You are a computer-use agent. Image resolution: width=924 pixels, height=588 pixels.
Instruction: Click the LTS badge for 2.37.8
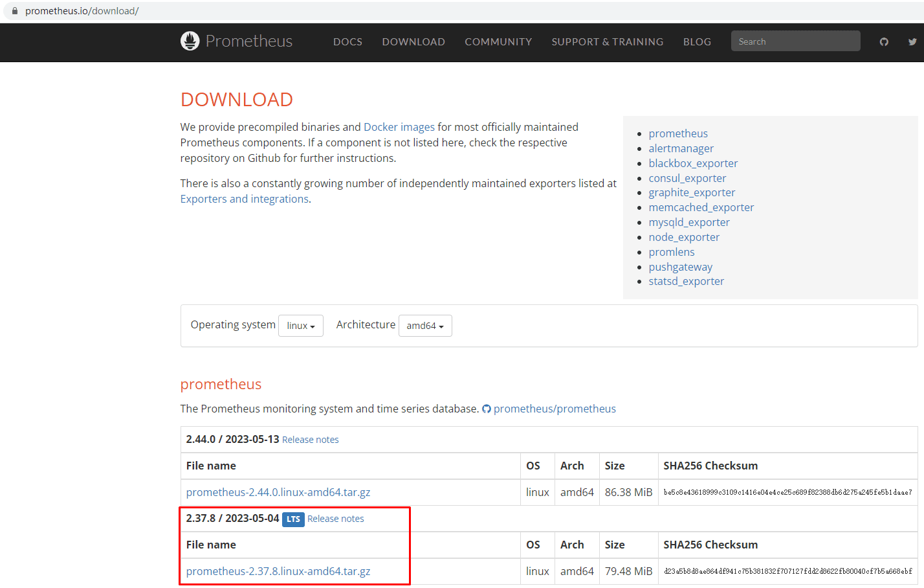click(293, 519)
